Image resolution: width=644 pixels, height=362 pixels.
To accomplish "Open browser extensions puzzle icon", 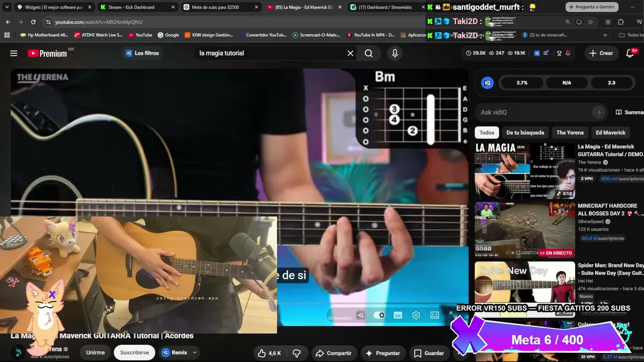I will pos(620,22).
